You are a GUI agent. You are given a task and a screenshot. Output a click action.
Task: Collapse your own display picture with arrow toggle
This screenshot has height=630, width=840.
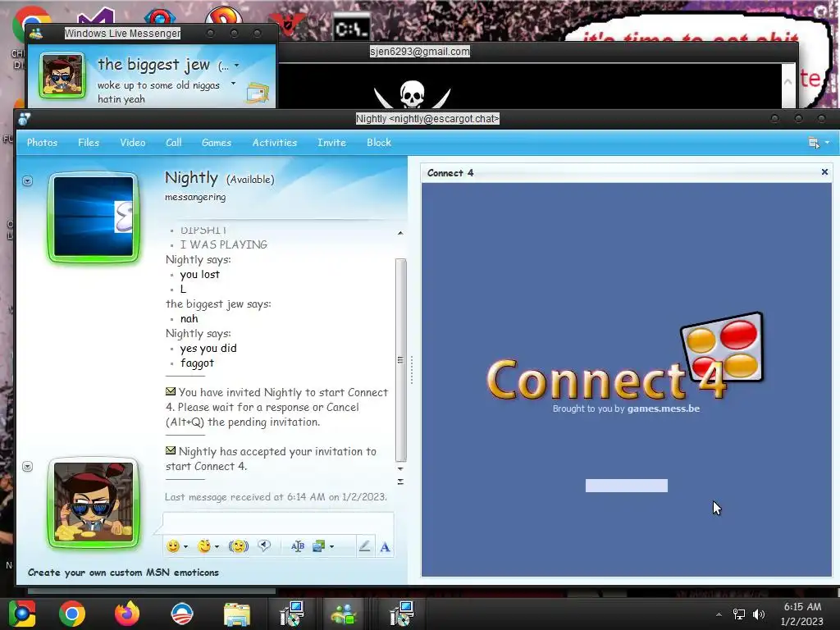[28, 467]
